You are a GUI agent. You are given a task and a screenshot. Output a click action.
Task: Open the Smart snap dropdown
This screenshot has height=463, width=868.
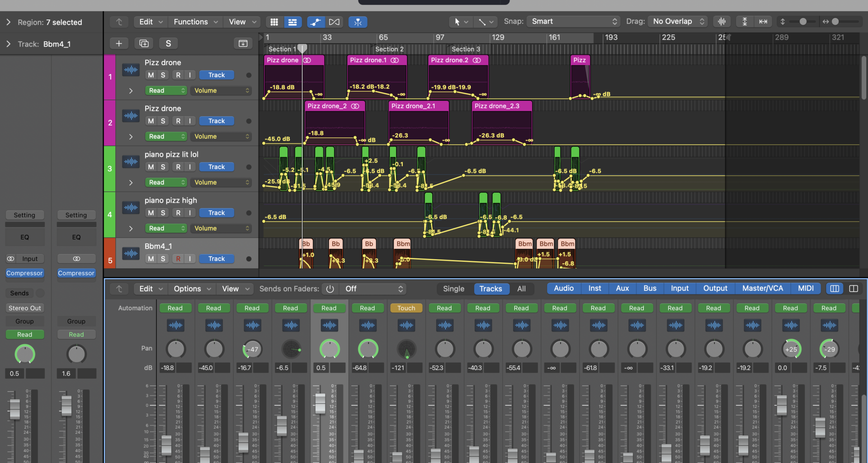pyautogui.click(x=573, y=21)
